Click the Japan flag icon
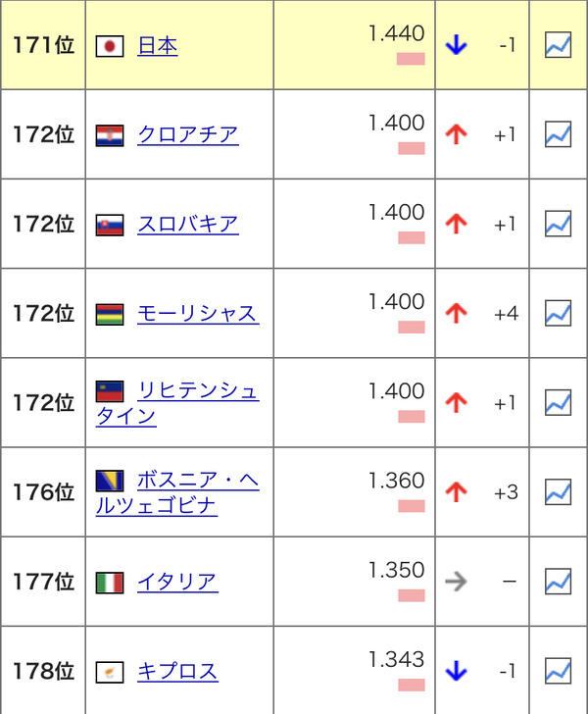 [110, 46]
